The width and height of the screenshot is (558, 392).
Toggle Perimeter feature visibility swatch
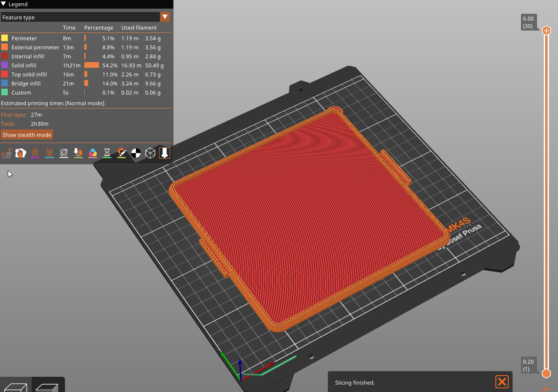click(5, 38)
